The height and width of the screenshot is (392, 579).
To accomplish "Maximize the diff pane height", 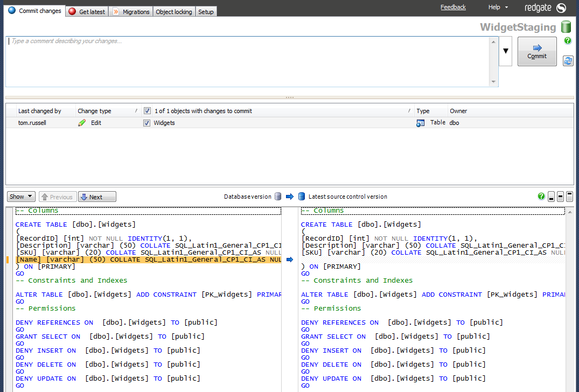I will pos(569,197).
